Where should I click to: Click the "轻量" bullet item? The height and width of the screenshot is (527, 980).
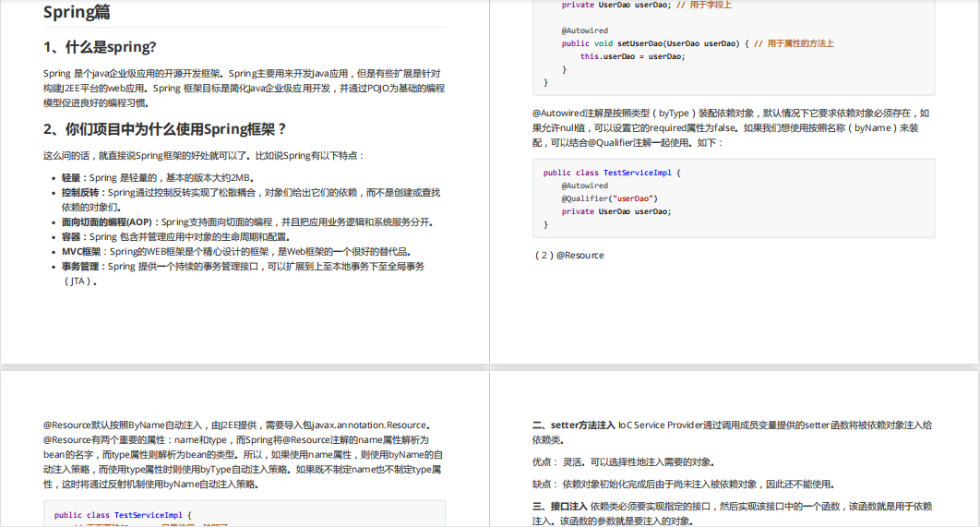pyautogui.click(x=158, y=177)
